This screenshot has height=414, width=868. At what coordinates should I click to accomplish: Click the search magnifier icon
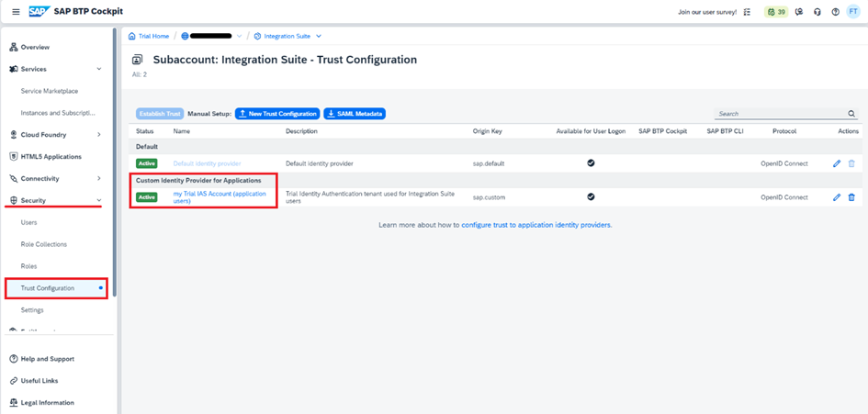pos(851,114)
